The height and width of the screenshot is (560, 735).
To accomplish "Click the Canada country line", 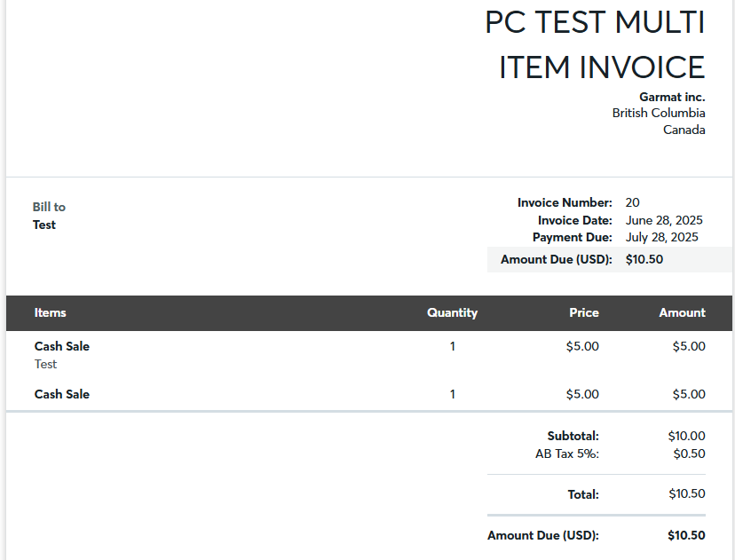I will [x=684, y=130].
